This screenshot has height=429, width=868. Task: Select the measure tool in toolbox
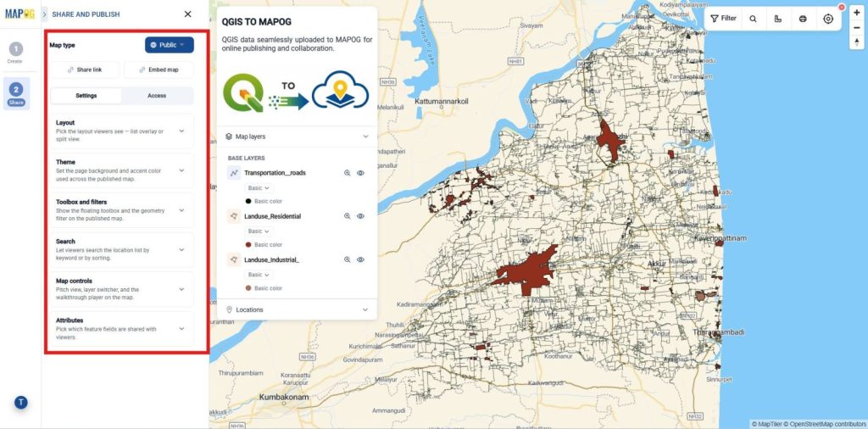778,19
